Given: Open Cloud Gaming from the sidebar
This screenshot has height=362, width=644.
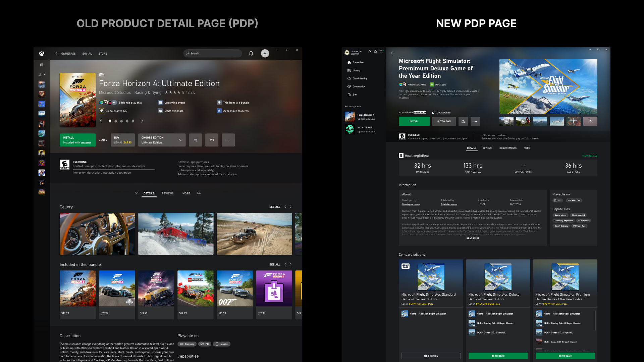Looking at the screenshot, I should pos(360,78).
